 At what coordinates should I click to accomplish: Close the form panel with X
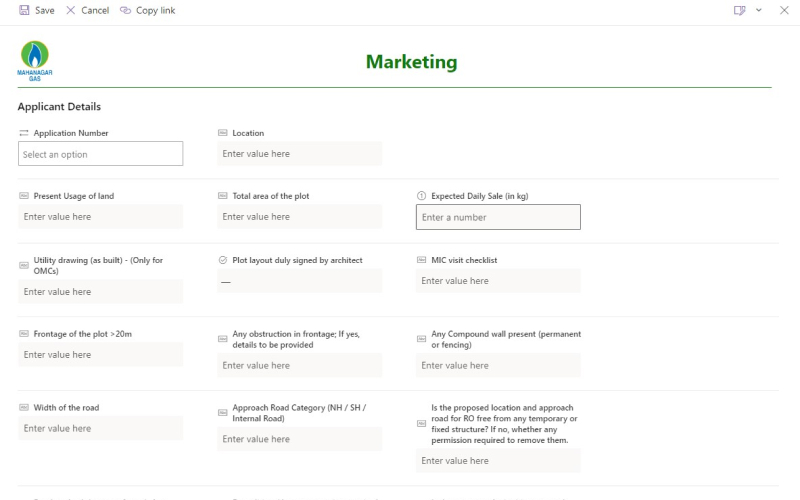[784, 10]
